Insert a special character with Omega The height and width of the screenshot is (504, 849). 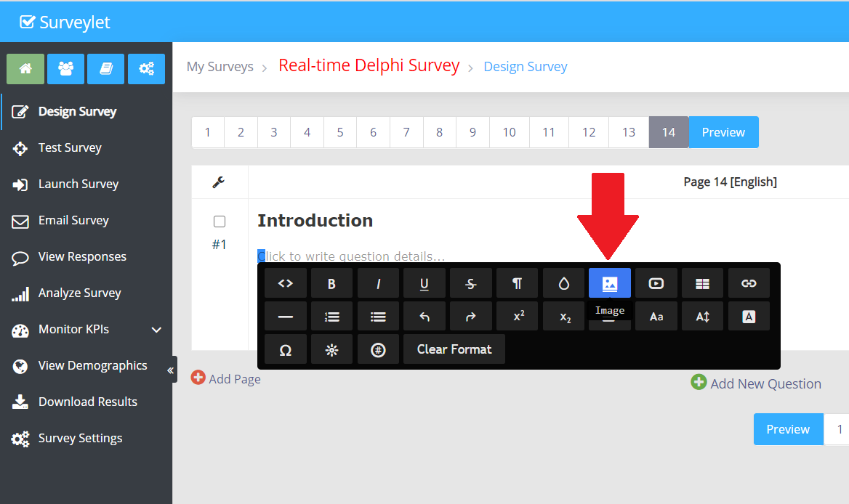tap(286, 349)
